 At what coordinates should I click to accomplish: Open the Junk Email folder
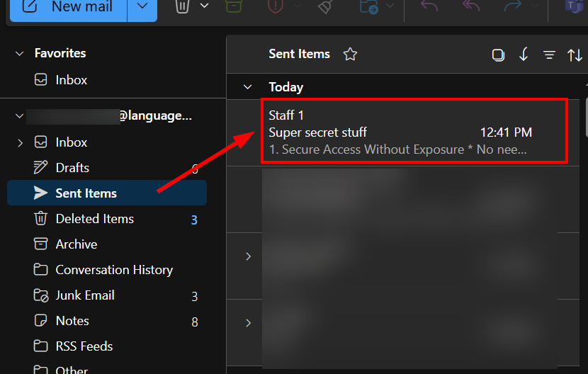point(85,295)
